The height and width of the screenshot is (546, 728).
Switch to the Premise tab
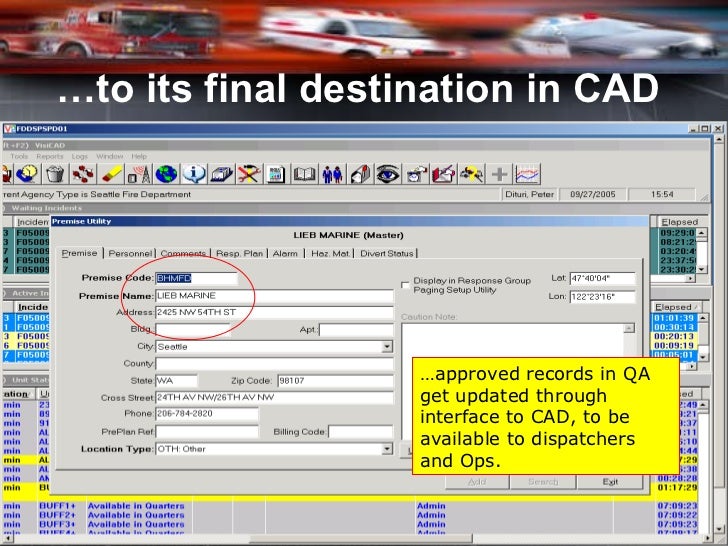point(79,253)
